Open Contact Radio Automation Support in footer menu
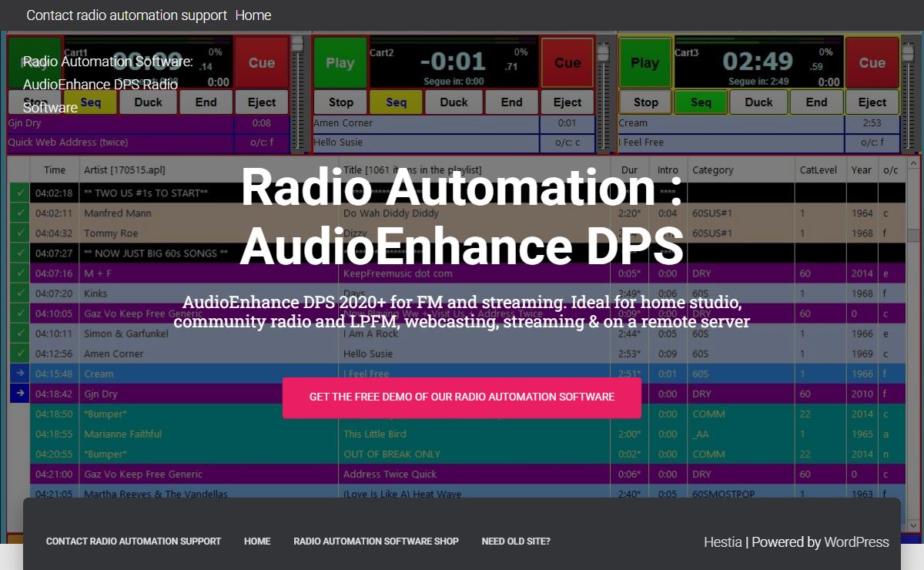 (133, 541)
